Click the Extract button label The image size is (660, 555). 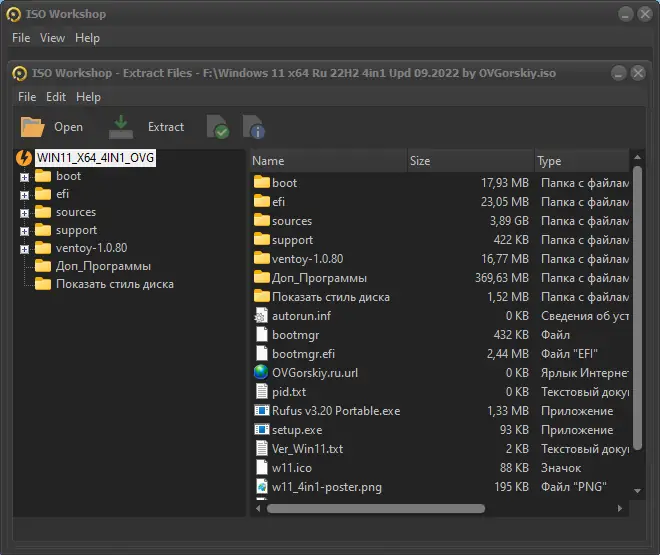click(x=166, y=127)
